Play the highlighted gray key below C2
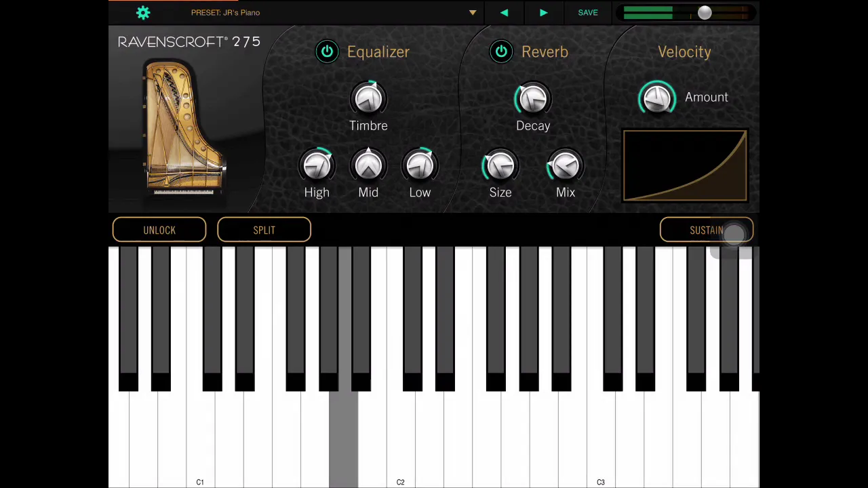Screen dimensions: 868x488 [343, 441]
